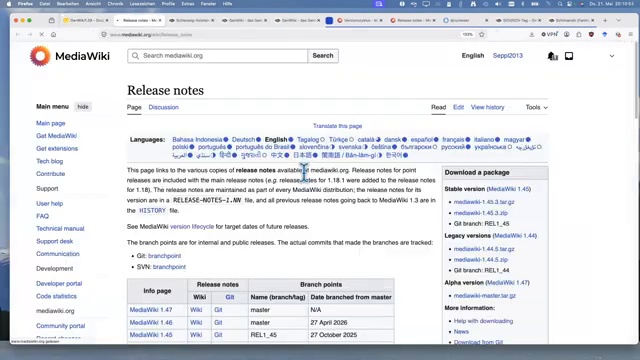Select the Page tab
640x360 pixels.
[134, 107]
